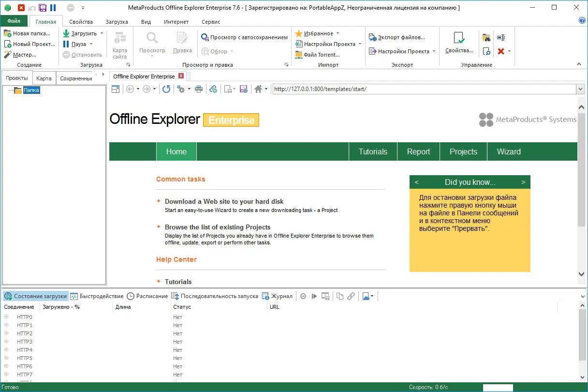Click the save icon in quick access toolbar
588x392 pixels.
[x=43, y=8]
